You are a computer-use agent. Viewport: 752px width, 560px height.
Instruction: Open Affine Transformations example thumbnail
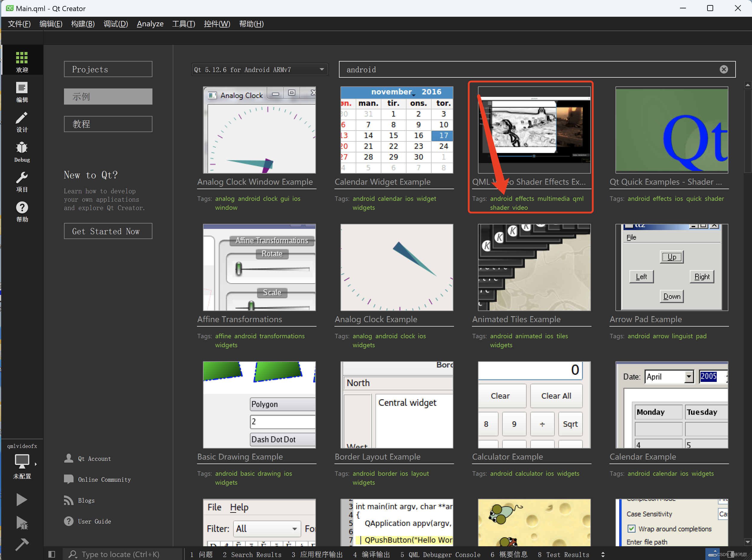pos(259,267)
